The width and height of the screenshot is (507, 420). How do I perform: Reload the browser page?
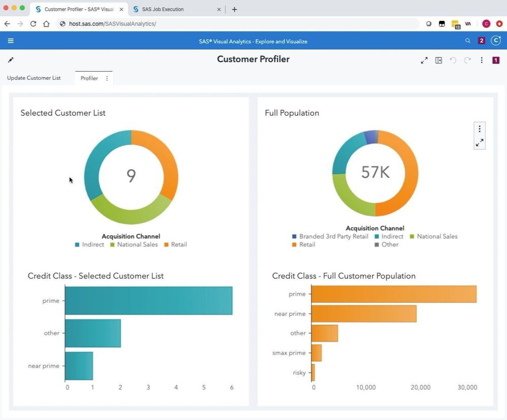(x=33, y=24)
